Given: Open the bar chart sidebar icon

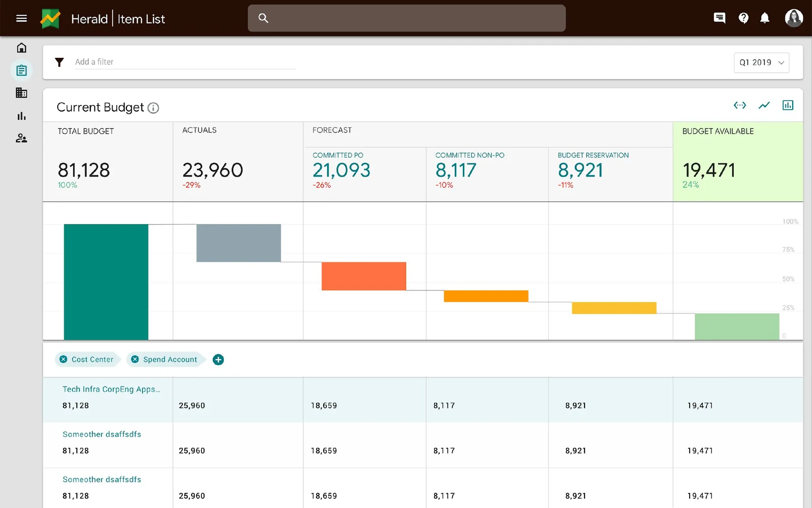Looking at the screenshot, I should pyautogui.click(x=21, y=116).
